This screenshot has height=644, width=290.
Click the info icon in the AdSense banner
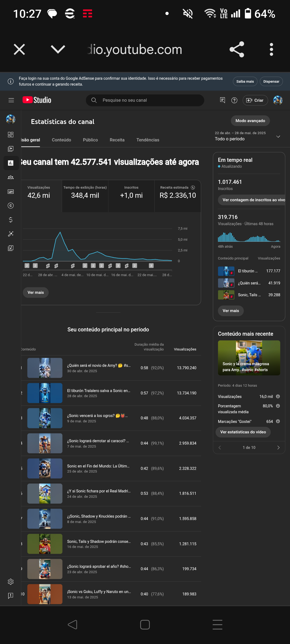coord(11,81)
